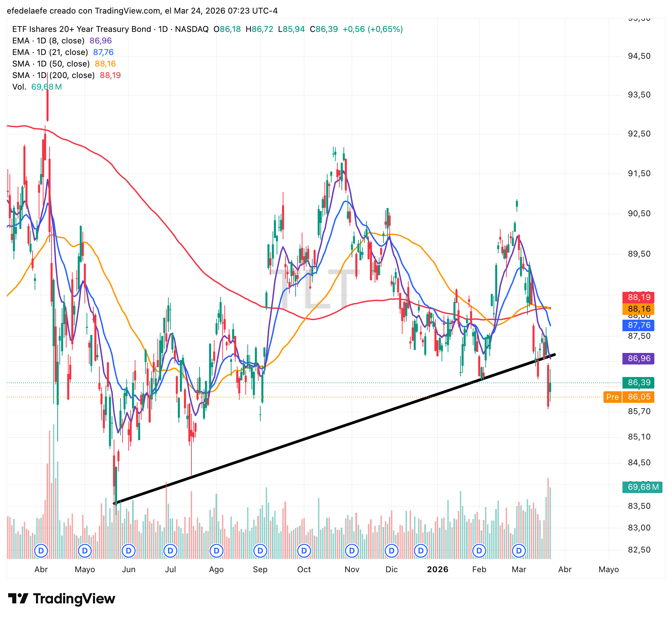Screen dimensions: 672x619
Task: Click the dividend marker above Mar
Action: (519, 550)
